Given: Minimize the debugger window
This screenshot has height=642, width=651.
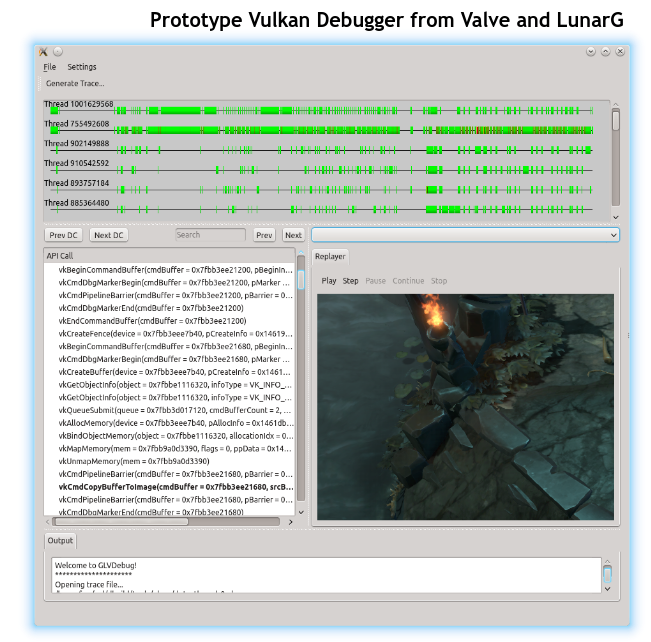Looking at the screenshot, I should pyautogui.click(x=590, y=51).
